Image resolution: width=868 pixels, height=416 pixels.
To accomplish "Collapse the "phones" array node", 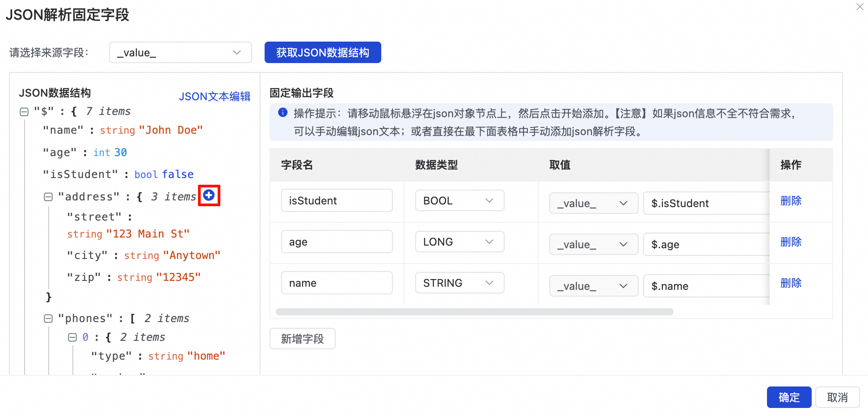I will pyautogui.click(x=48, y=318).
